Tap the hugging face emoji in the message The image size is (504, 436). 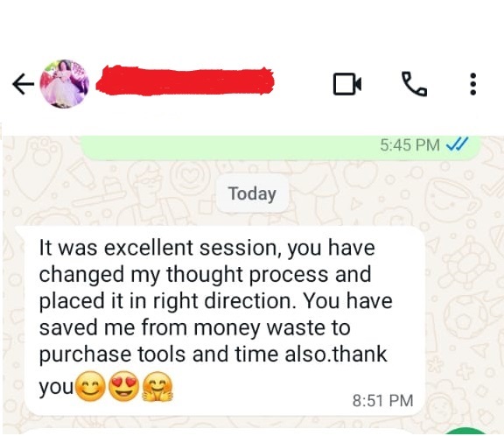tap(157, 386)
